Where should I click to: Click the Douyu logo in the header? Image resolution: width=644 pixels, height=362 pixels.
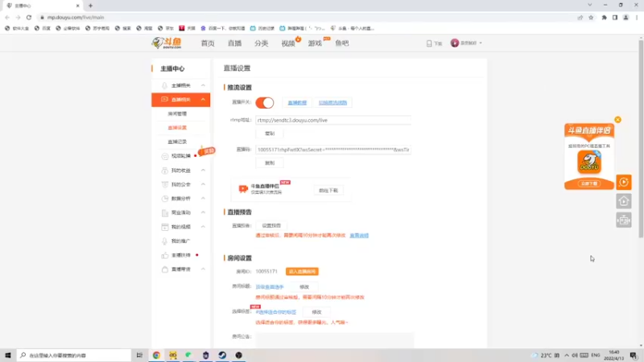(167, 43)
